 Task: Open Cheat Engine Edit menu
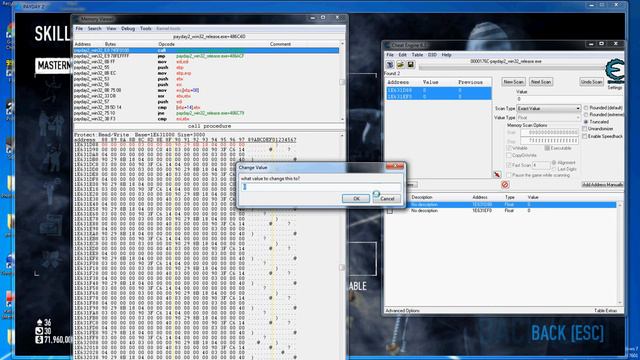402,55
